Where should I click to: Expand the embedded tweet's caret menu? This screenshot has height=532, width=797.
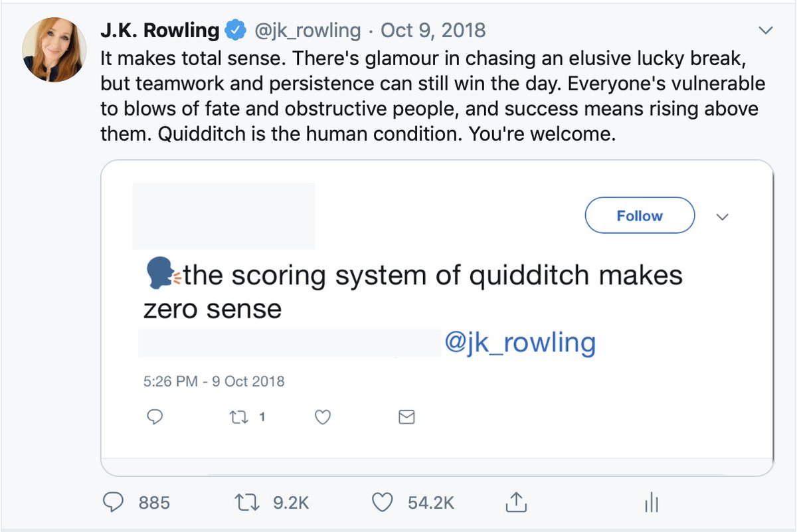pos(723,216)
